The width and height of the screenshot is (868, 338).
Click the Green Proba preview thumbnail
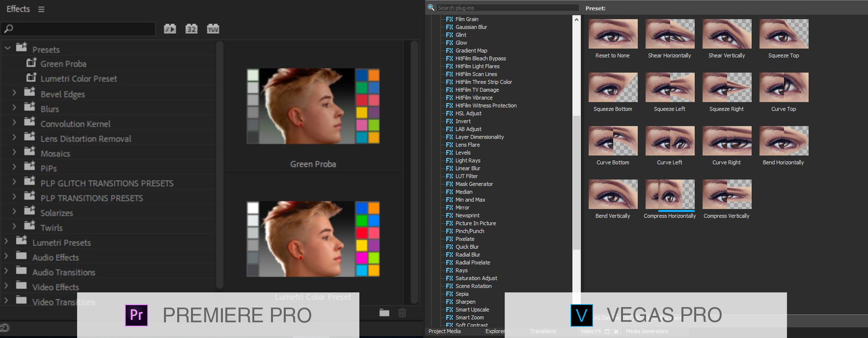click(x=313, y=106)
